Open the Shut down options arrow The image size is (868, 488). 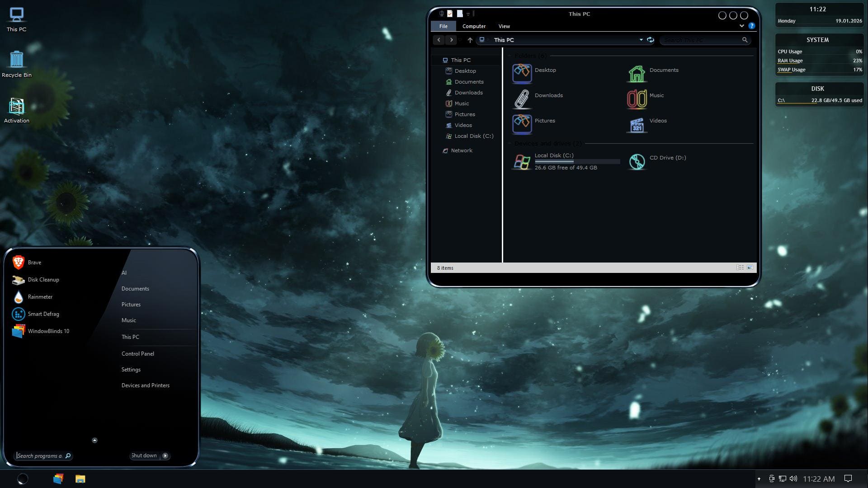165,455
